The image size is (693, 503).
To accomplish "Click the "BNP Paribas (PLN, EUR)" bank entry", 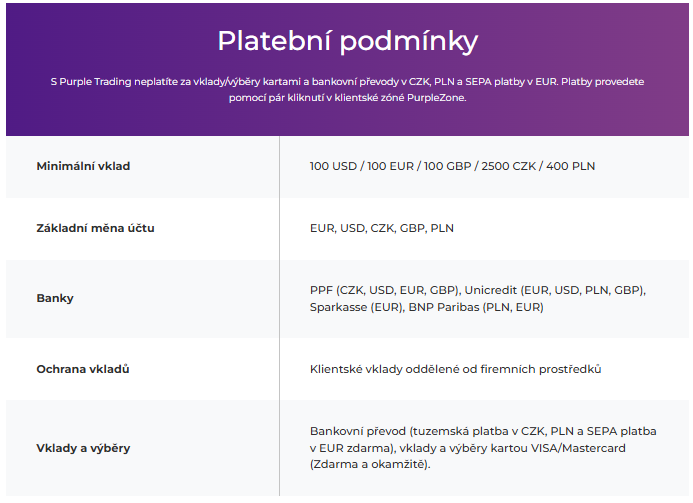I will [x=476, y=307].
